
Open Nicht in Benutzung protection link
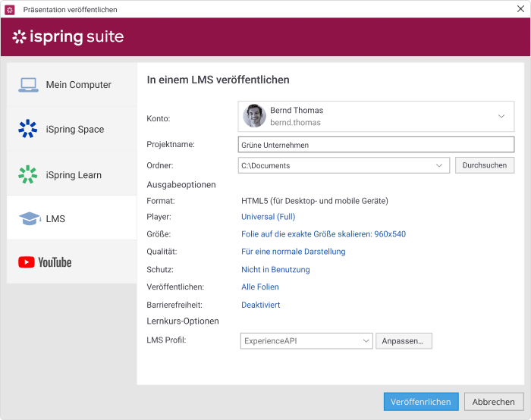(275, 269)
